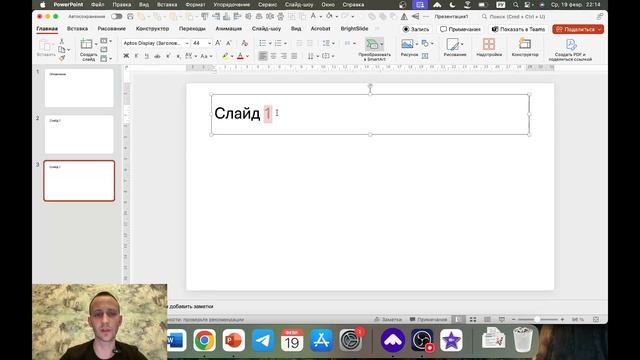Toggle strikethrough formatting
Viewport: 640px width, 360px height.
(x=157, y=56)
